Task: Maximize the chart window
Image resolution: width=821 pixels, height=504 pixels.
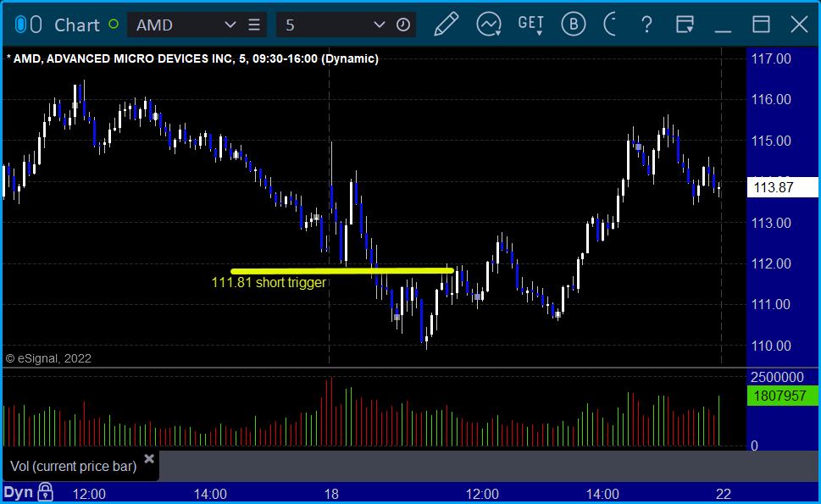Action: [761, 25]
